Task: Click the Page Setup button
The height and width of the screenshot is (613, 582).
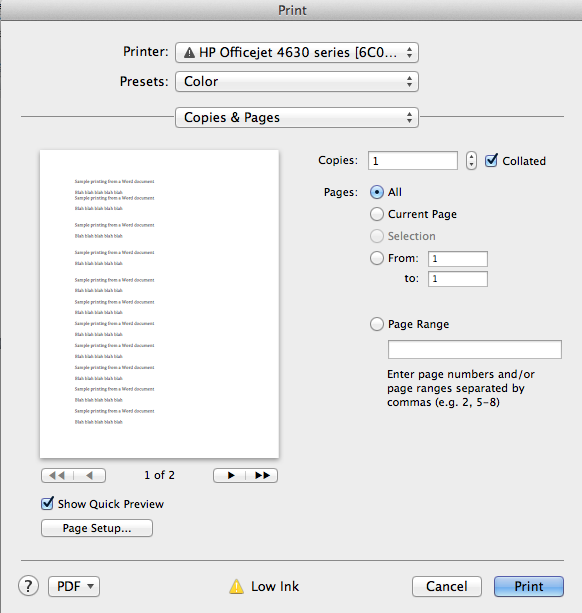Action: [x=97, y=528]
